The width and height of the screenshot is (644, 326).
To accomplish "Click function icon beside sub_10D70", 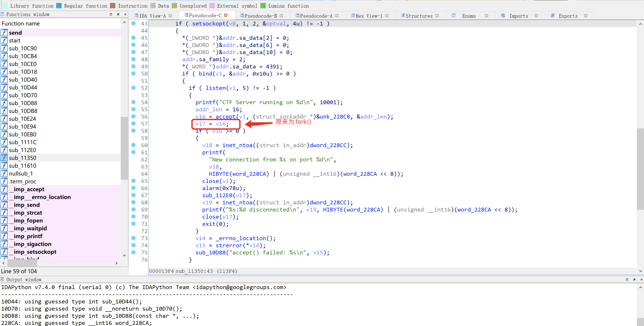I will pyautogui.click(x=4, y=95).
